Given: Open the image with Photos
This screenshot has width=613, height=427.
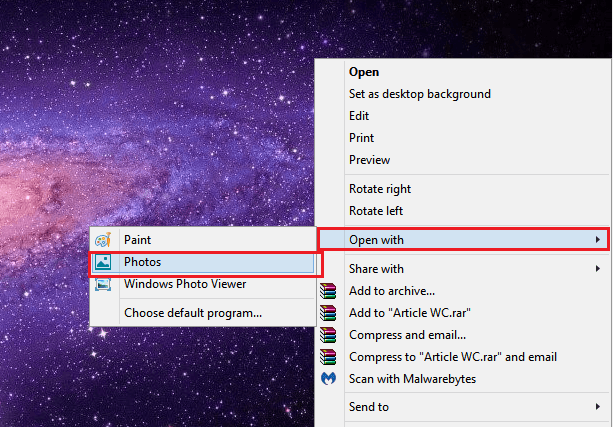Looking at the screenshot, I should coord(203,262).
